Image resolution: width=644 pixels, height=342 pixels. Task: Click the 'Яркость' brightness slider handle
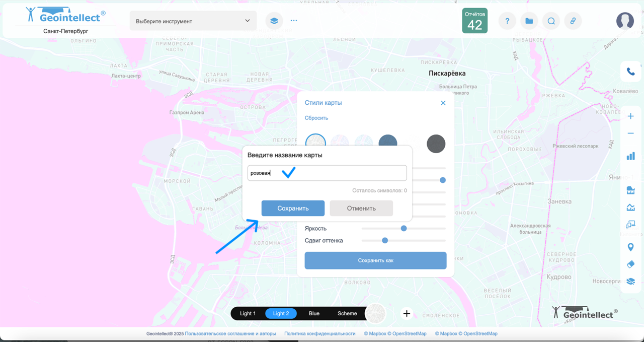(x=404, y=228)
